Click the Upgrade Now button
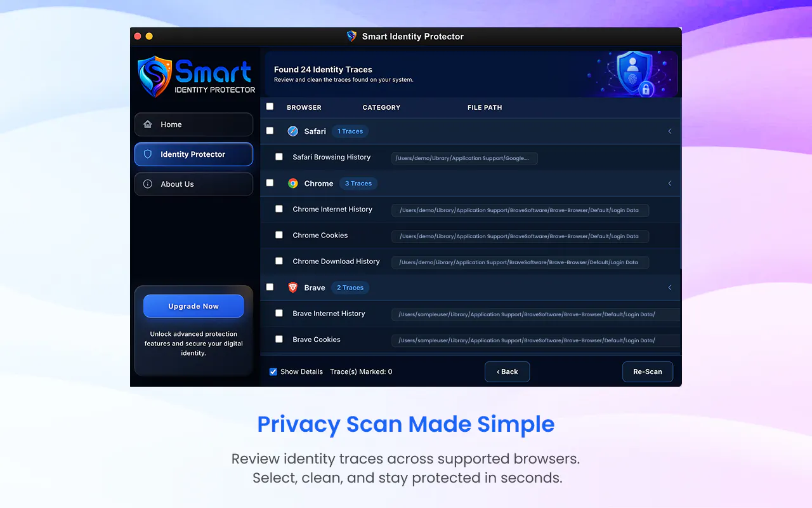 [193, 306]
